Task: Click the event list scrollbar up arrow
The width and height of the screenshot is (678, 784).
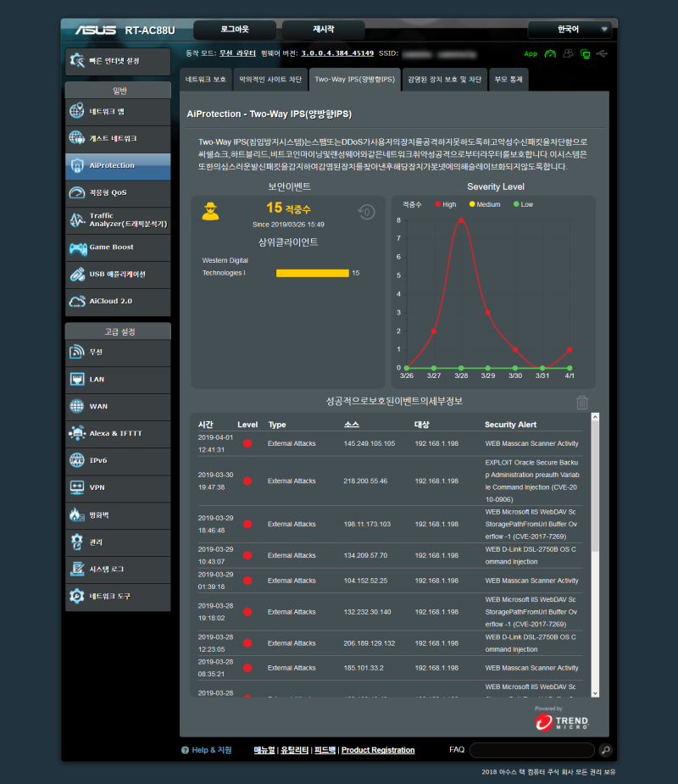Action: click(x=595, y=416)
